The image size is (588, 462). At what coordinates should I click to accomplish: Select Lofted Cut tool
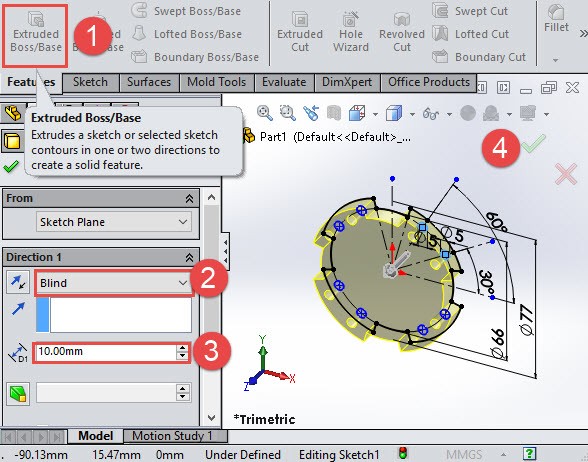pos(471,34)
